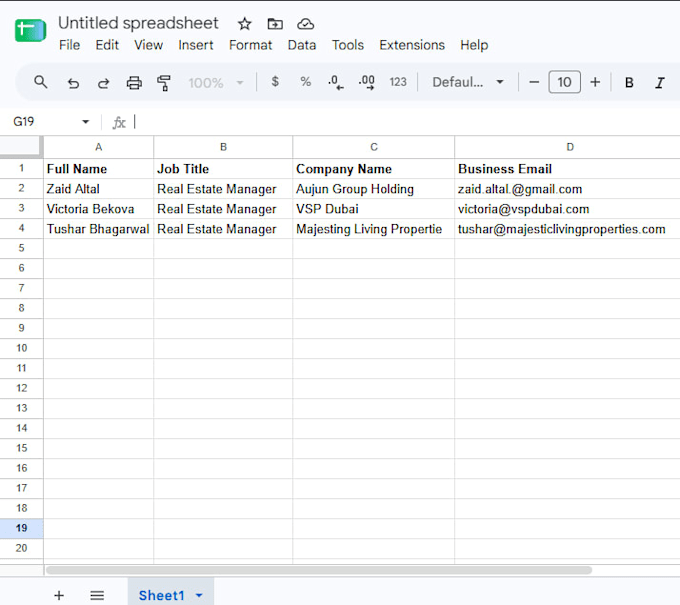Open the View menu
680x605 pixels.
[x=148, y=45]
